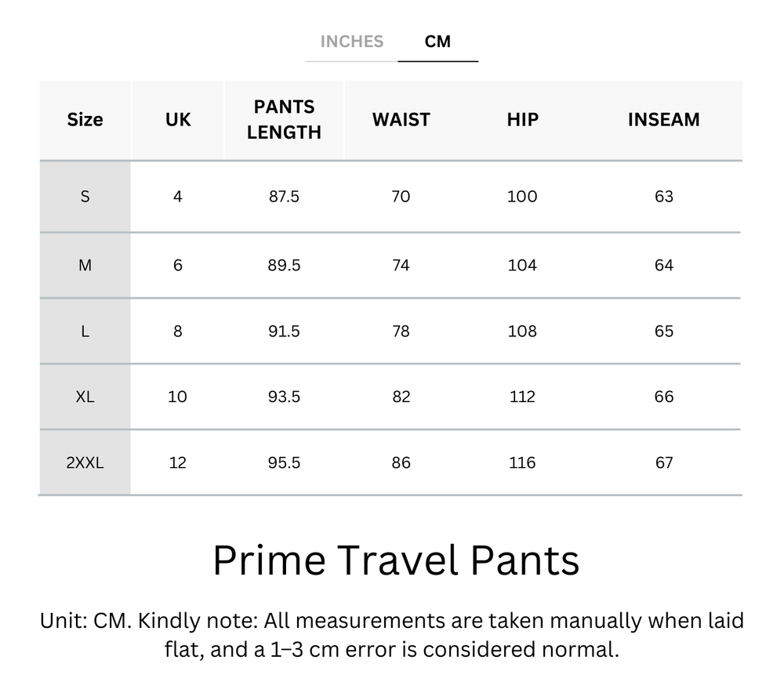Viewport: 784px width, 700px height.
Task: Switch to the INCHES tab
Action: (351, 42)
